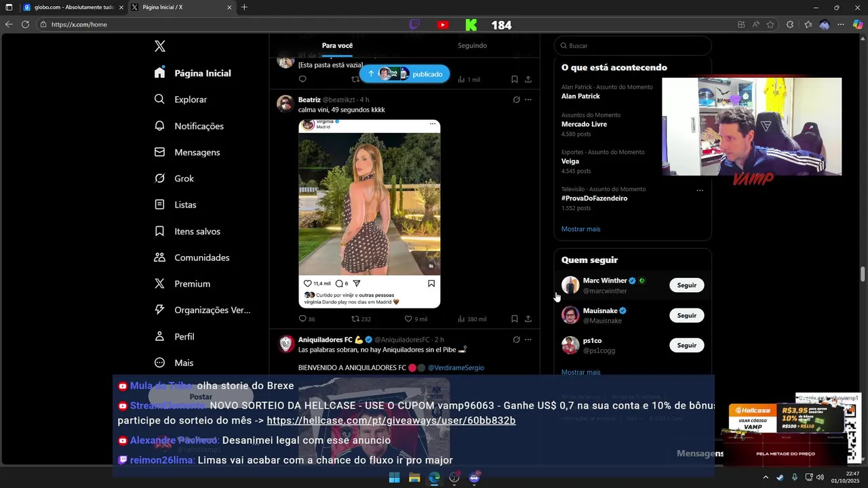Open Beatriz's profile avatar
The height and width of the screenshot is (488, 868).
[285, 103]
